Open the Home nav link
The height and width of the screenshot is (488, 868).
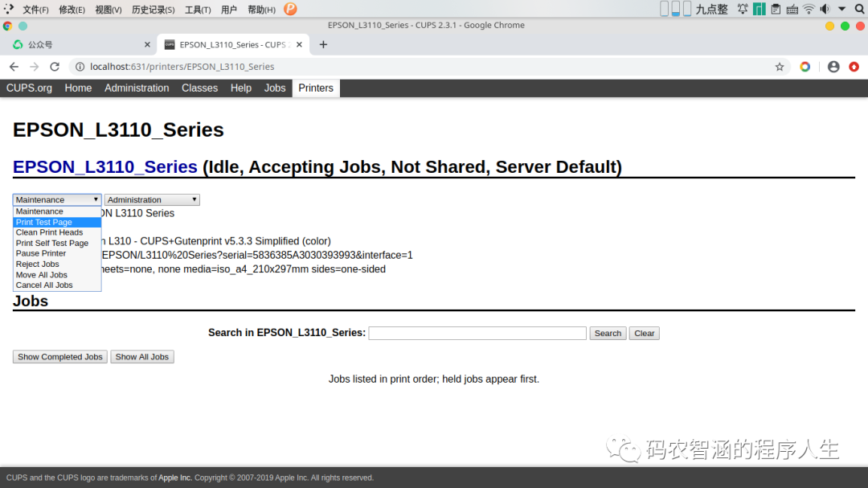(78, 88)
